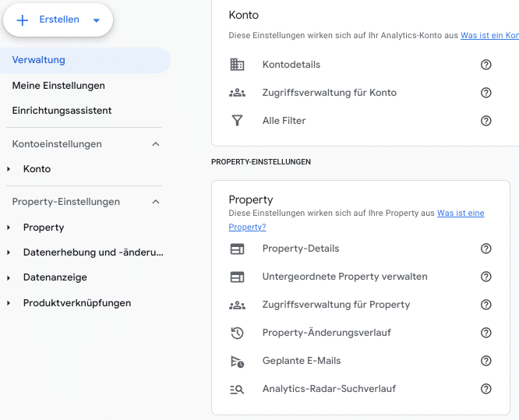
Task: Open help for Property-Änderungsverlauf
Action: point(486,333)
